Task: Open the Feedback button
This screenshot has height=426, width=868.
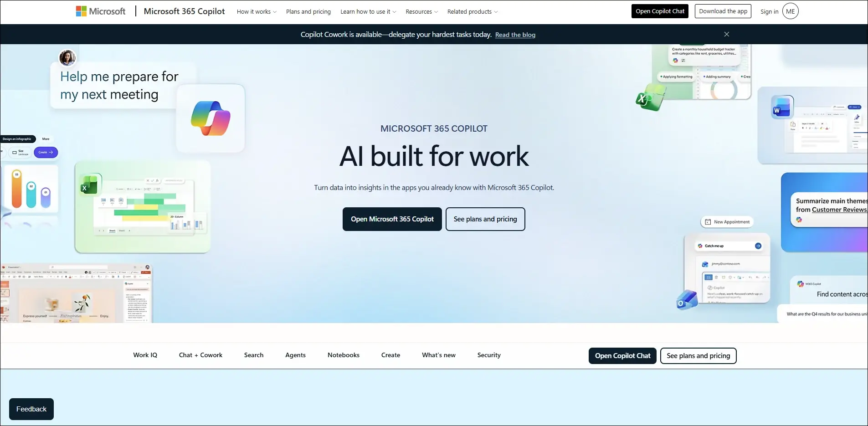Action: (x=31, y=409)
